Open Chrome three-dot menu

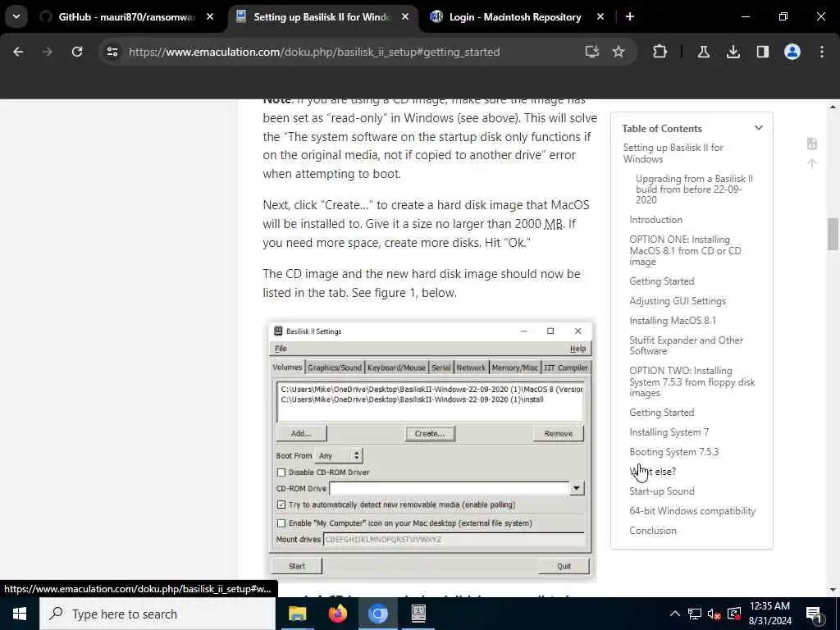coord(822,52)
